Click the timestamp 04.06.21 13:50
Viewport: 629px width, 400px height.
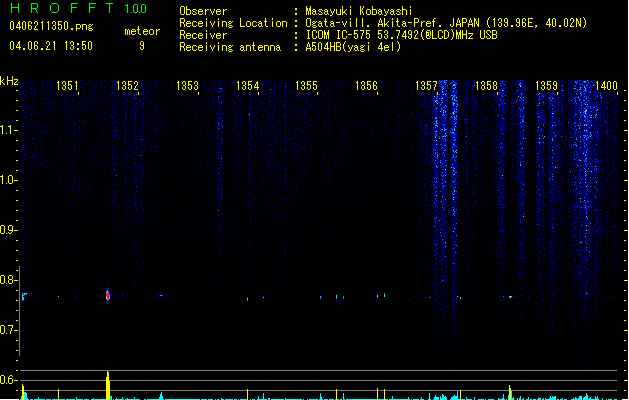(51, 46)
